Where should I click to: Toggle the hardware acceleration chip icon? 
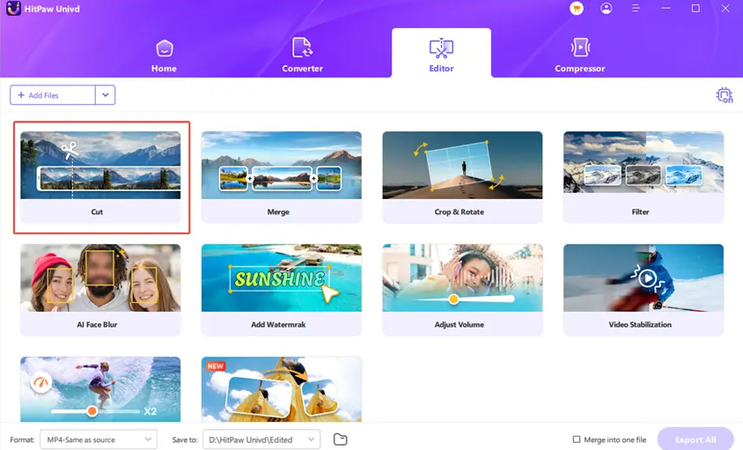pos(724,95)
